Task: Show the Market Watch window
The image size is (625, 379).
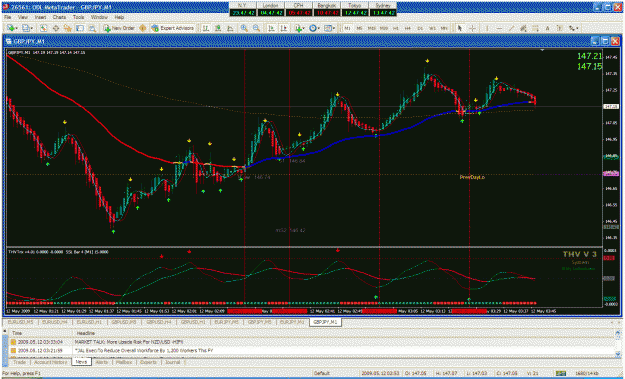Action: tap(43, 28)
